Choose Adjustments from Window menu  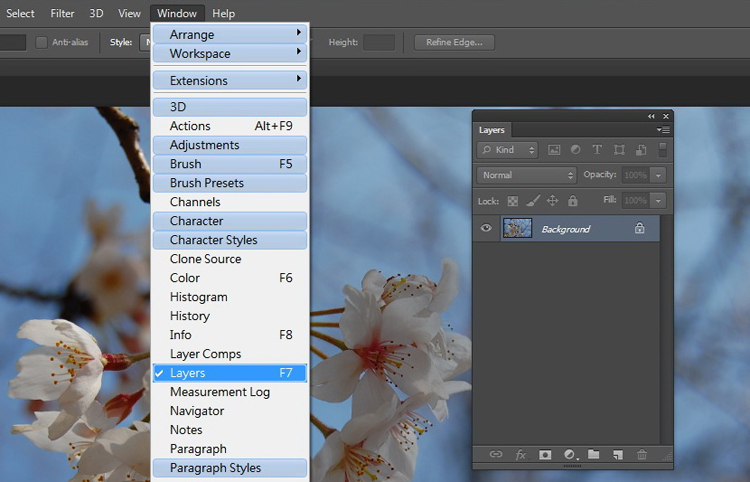point(230,145)
